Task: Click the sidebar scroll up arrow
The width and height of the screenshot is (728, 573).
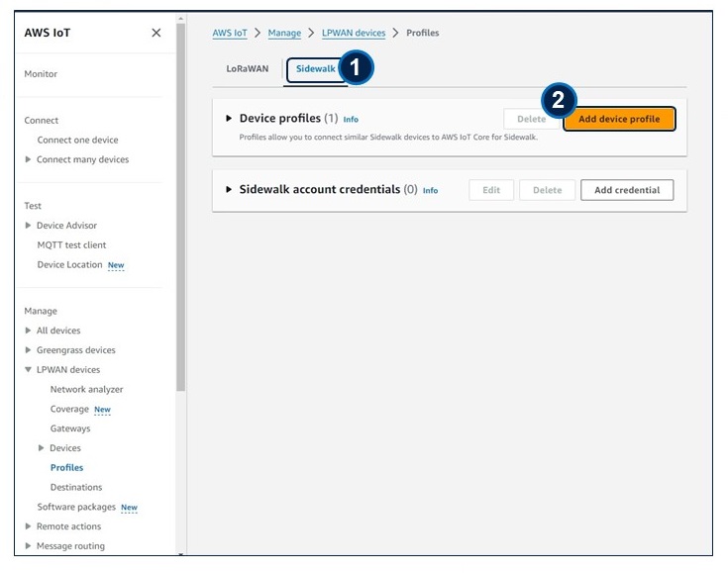Action: pyautogui.click(x=180, y=19)
